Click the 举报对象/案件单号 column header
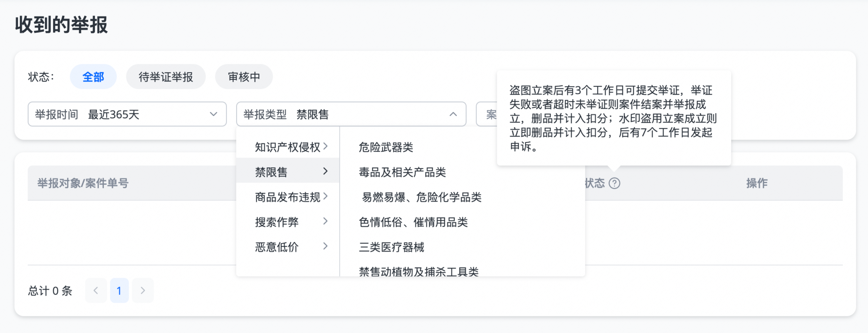Viewport: 868px width, 333px height. click(x=83, y=183)
